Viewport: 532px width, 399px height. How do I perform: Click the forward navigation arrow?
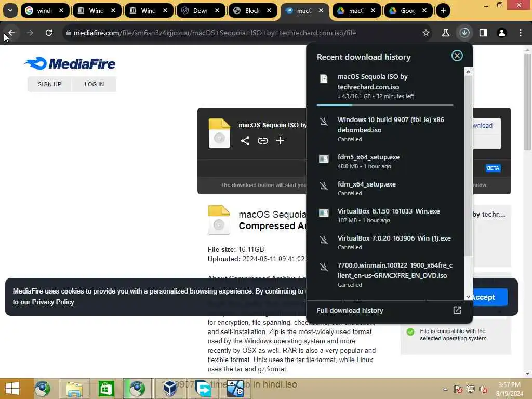(x=30, y=33)
